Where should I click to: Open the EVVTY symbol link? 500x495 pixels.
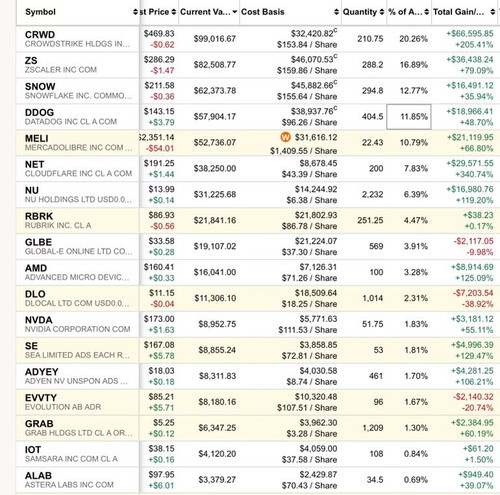point(41,398)
